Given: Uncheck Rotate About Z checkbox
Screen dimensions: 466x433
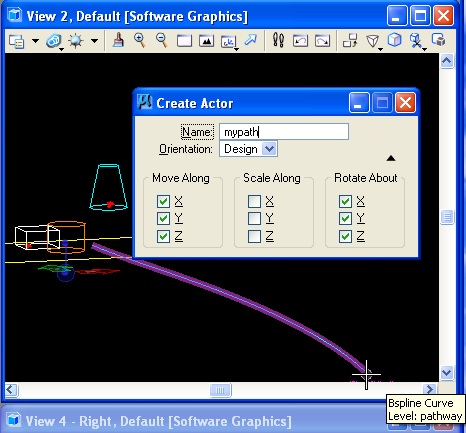Looking at the screenshot, I should coord(345,236).
